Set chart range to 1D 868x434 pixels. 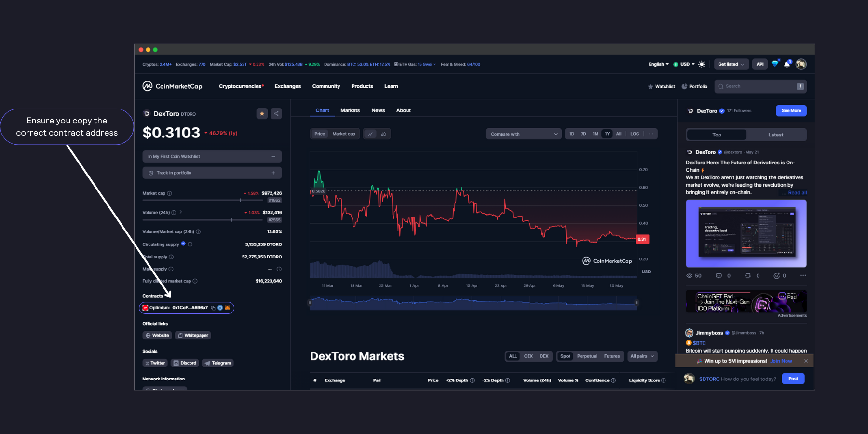pyautogui.click(x=571, y=134)
